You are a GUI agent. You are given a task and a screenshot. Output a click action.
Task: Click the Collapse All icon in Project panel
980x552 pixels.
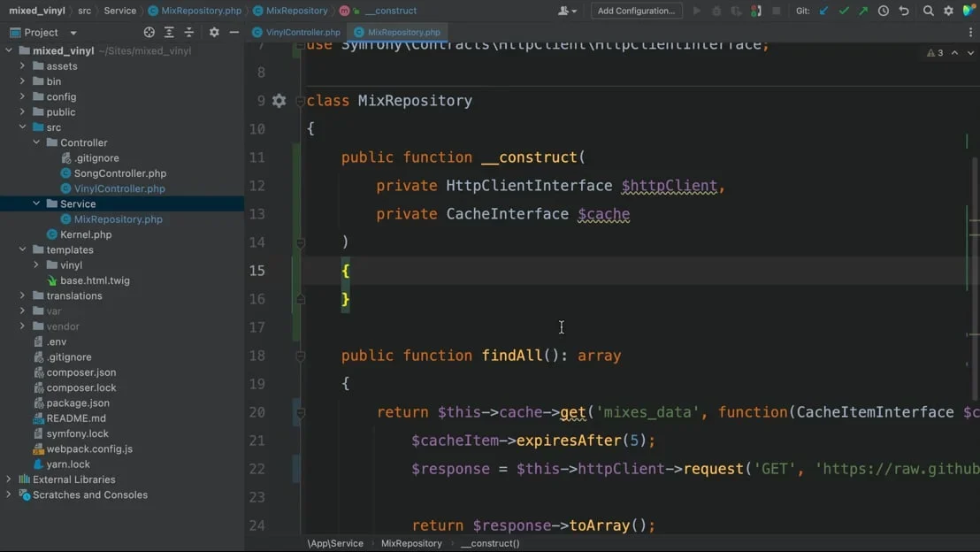[x=188, y=33]
